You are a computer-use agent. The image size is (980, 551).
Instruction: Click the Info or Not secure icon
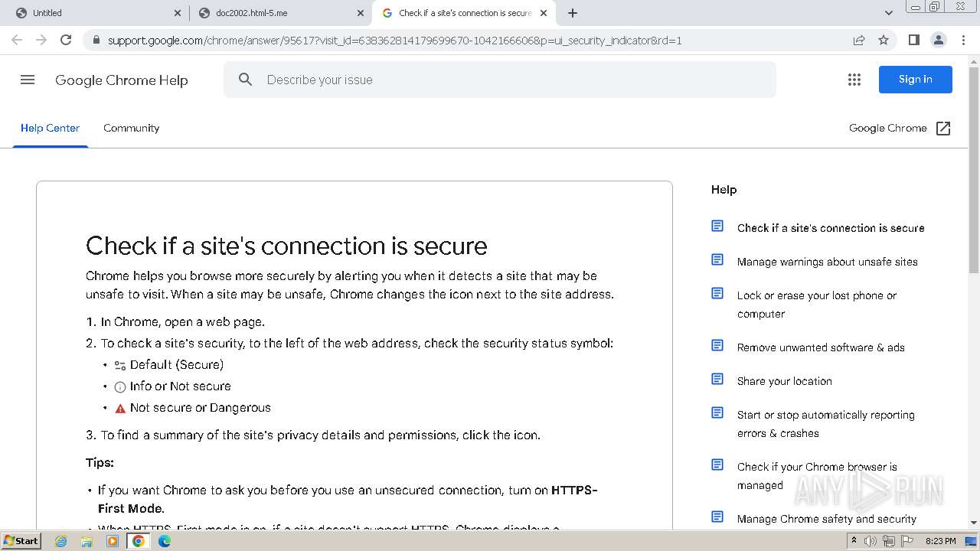coord(120,387)
